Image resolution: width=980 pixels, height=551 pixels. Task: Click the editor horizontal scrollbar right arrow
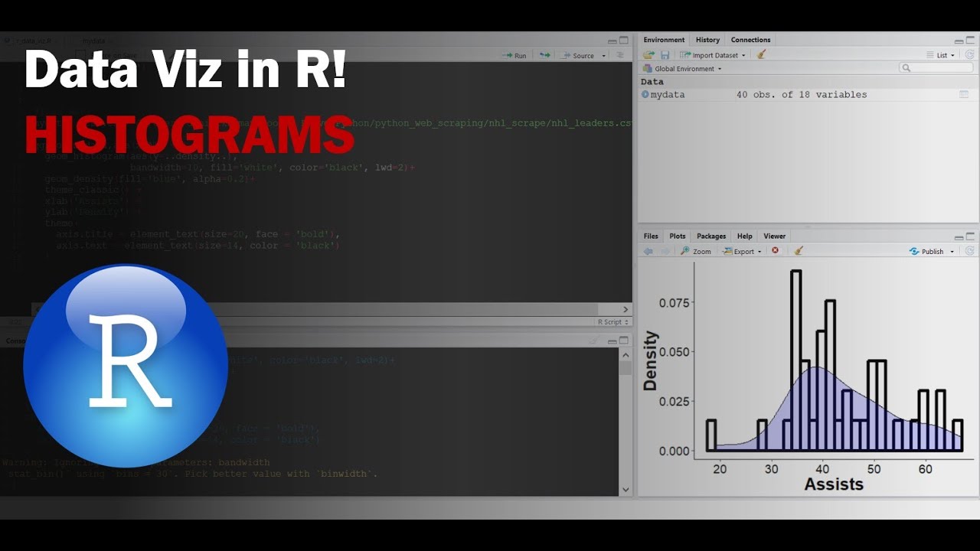[626, 309]
